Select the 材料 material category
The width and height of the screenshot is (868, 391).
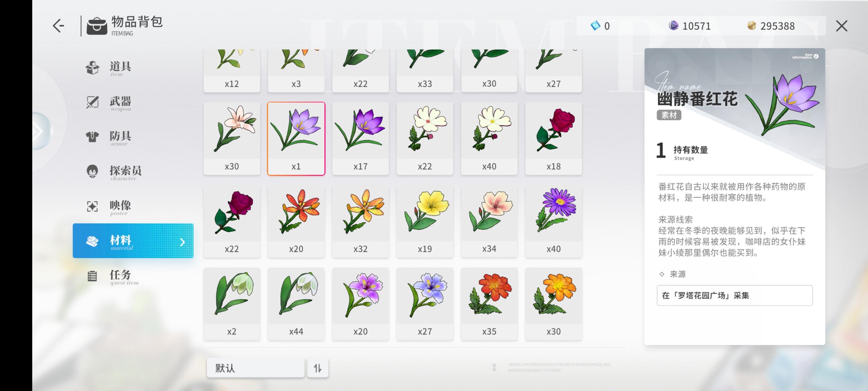coord(133,241)
